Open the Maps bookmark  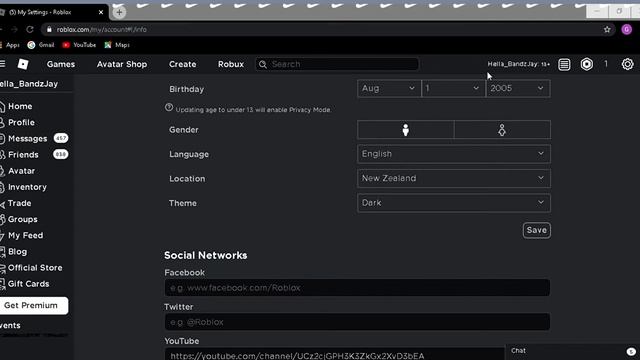click(117, 45)
